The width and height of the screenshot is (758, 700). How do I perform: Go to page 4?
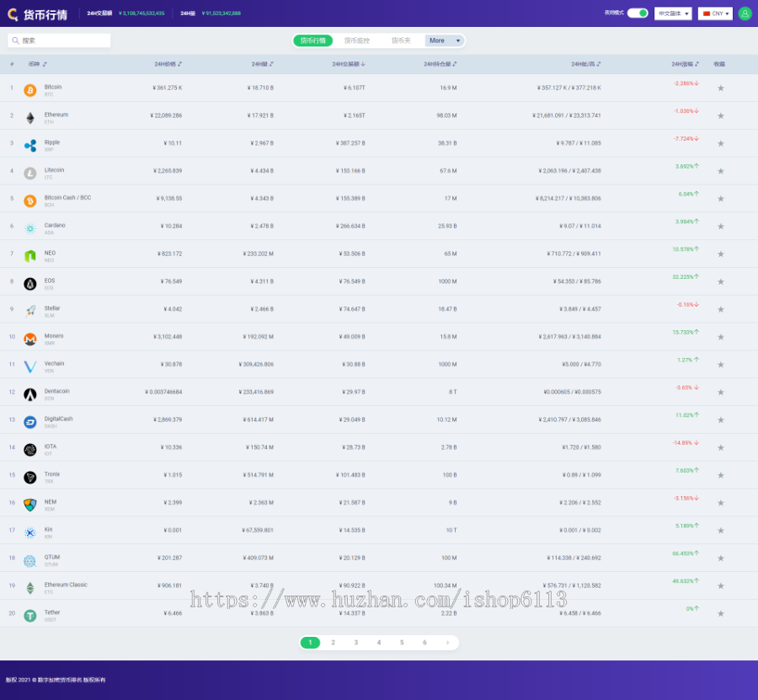tap(379, 643)
